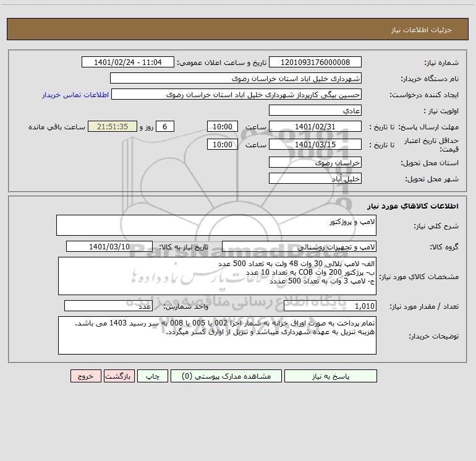Click the گروه کالا field
This screenshot has width=476, height=461.
click(299, 246)
